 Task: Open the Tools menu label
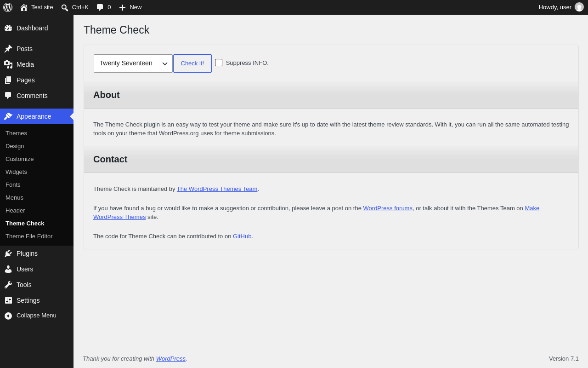[x=24, y=285]
